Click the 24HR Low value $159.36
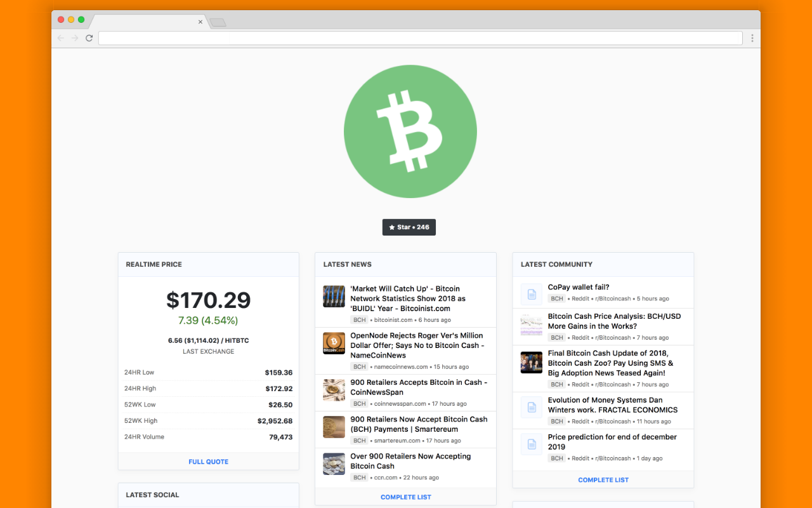The image size is (812, 508). [278, 373]
